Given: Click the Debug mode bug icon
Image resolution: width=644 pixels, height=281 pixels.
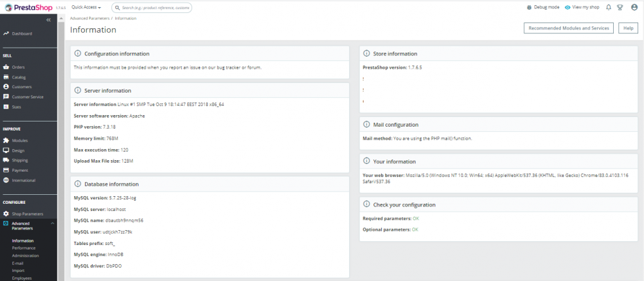Looking at the screenshot, I should 529,8.
